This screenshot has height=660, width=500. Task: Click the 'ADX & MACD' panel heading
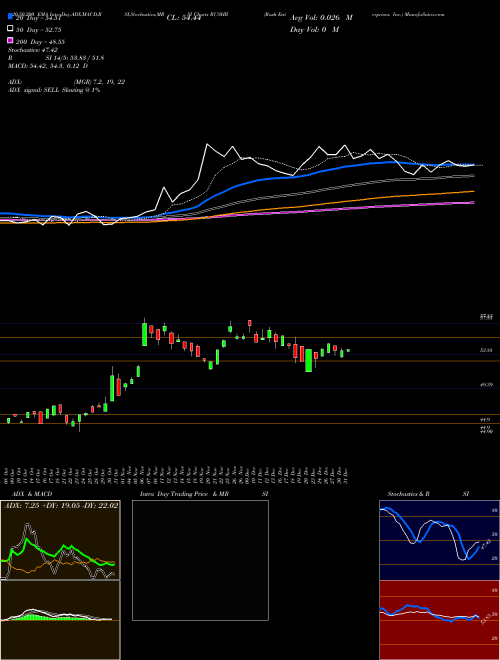coord(32,494)
